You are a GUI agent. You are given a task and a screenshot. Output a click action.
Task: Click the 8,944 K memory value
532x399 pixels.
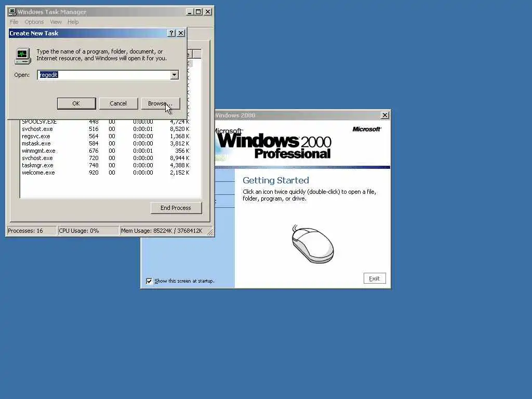tap(180, 158)
